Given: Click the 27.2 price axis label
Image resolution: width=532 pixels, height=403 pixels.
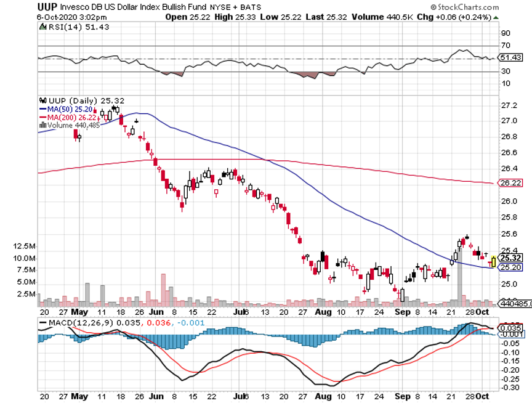Looking at the screenshot, I should coord(509,105).
